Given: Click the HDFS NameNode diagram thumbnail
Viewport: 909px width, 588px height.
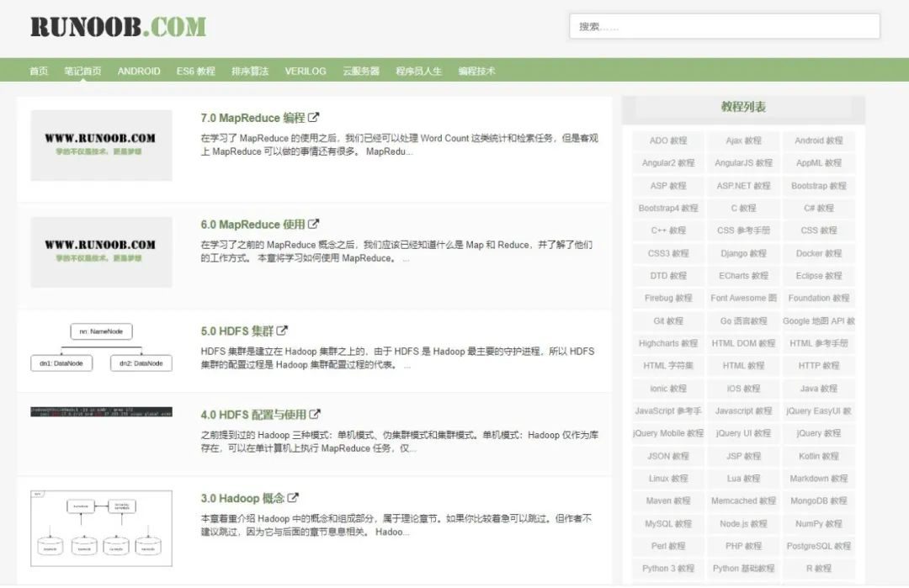Looking at the screenshot, I should pyautogui.click(x=101, y=347).
